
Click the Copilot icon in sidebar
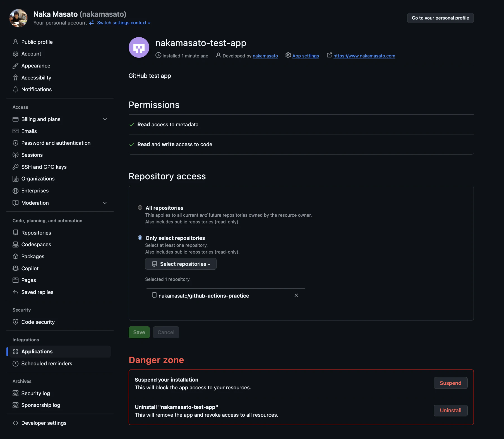[x=16, y=268]
